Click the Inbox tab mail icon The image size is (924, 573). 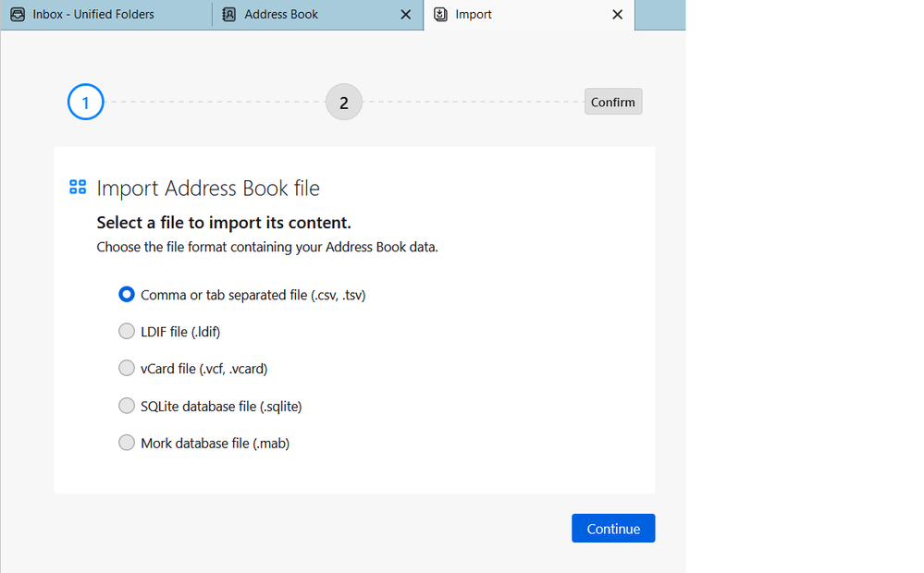pyautogui.click(x=18, y=14)
